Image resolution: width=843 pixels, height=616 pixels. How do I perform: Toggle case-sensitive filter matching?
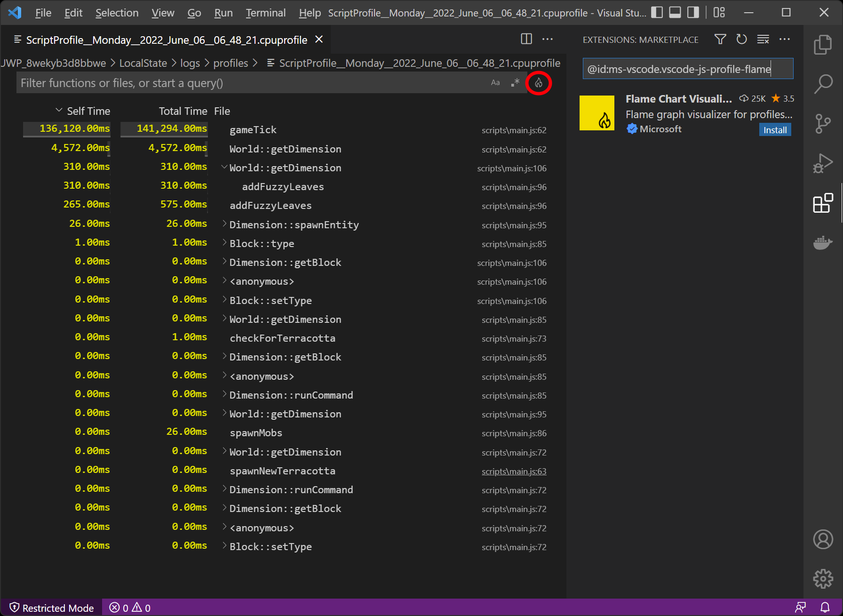point(495,82)
